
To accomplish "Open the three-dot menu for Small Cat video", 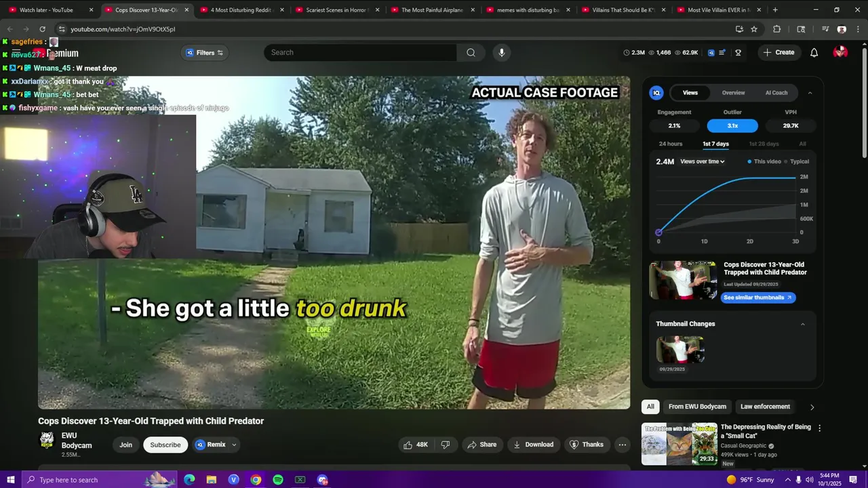I will [819, 428].
